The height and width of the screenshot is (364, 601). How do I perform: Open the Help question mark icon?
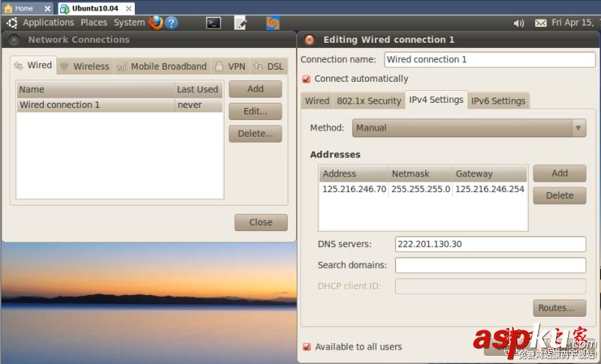tap(171, 23)
